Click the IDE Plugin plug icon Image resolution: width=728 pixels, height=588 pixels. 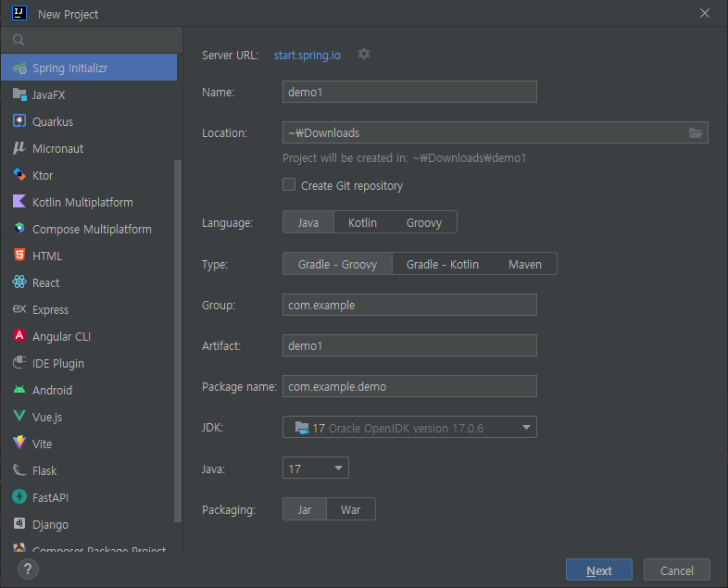[19, 362]
